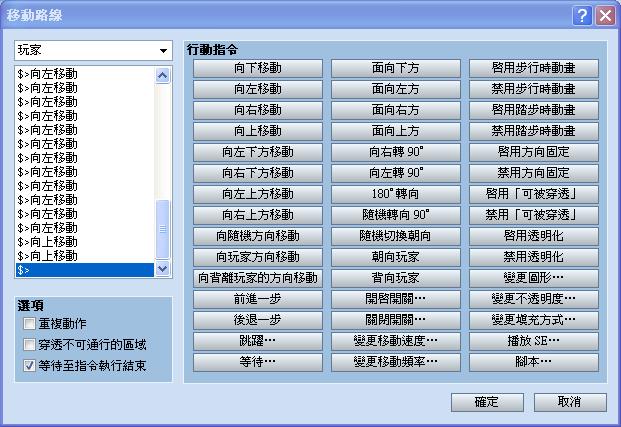621x427 pixels.
Task: Choose 向右下方移動 command
Action: 258,173
